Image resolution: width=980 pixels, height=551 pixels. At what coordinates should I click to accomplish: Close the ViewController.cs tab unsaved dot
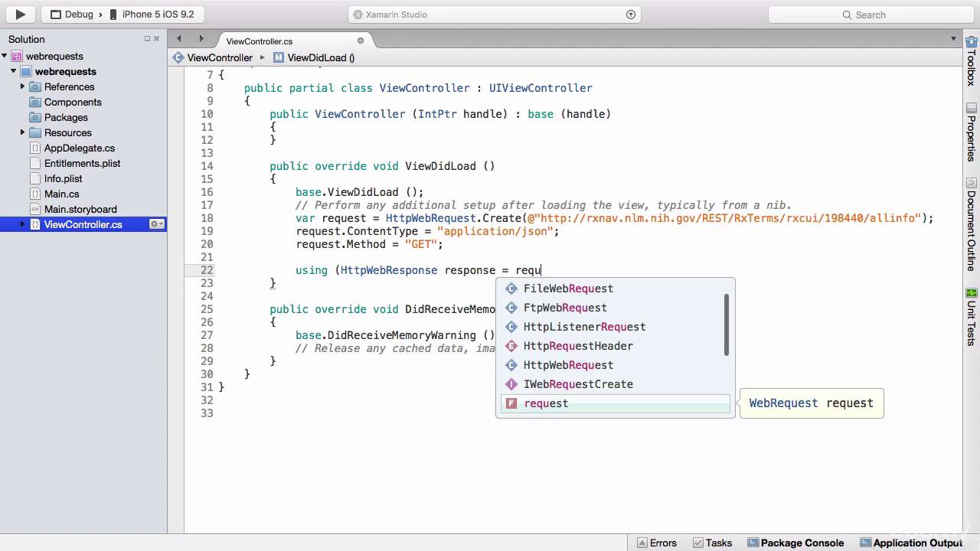(361, 41)
